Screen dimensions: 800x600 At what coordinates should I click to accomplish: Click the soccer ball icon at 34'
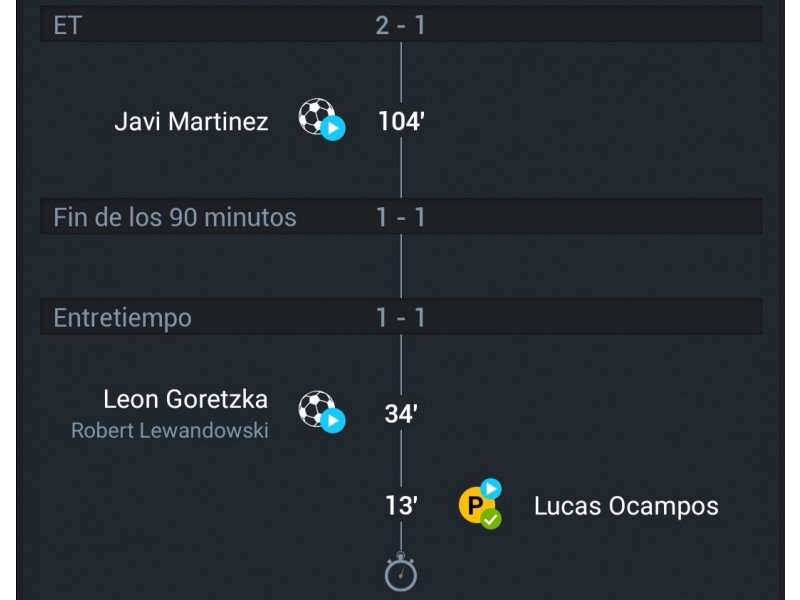316,409
